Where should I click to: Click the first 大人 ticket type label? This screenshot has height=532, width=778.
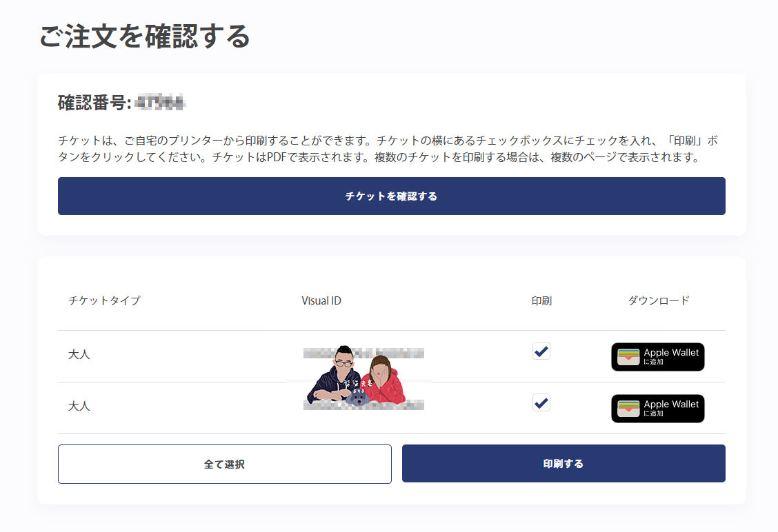tap(79, 355)
